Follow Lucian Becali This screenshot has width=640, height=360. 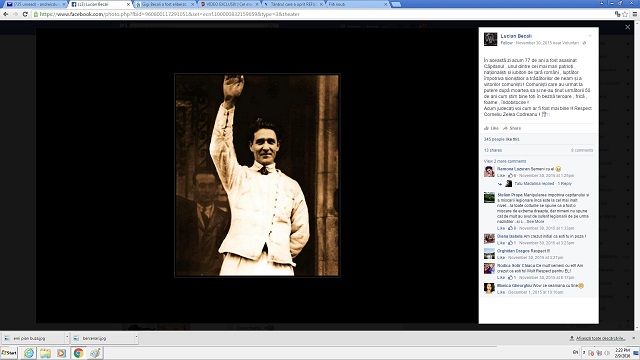point(507,43)
